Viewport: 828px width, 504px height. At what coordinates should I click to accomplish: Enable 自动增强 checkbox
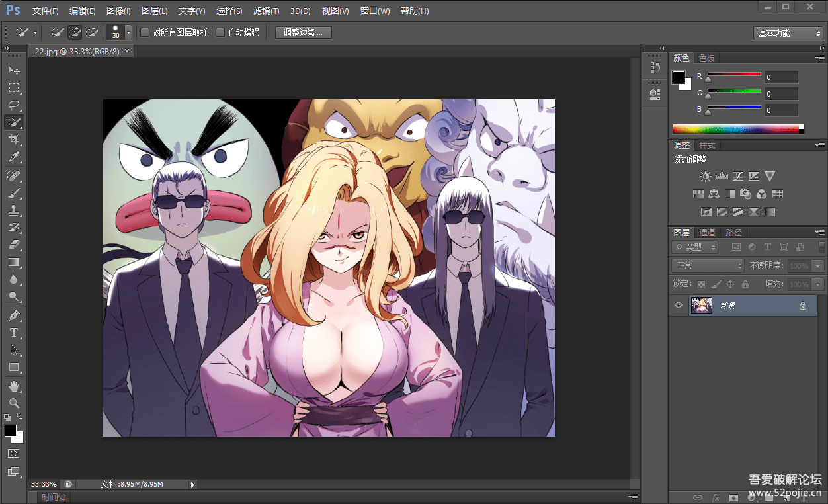[220, 32]
